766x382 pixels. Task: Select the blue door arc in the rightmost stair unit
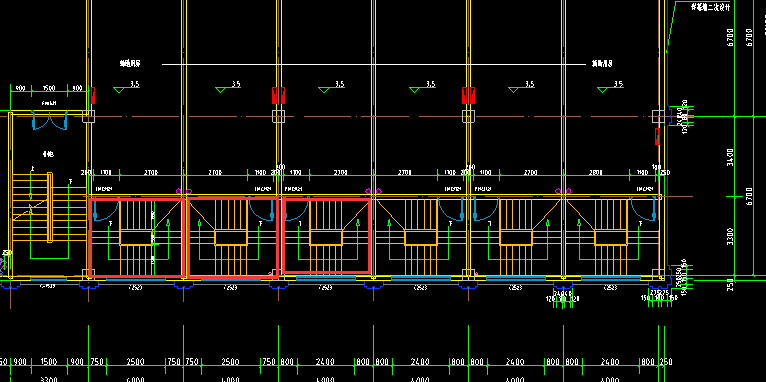[642, 209]
